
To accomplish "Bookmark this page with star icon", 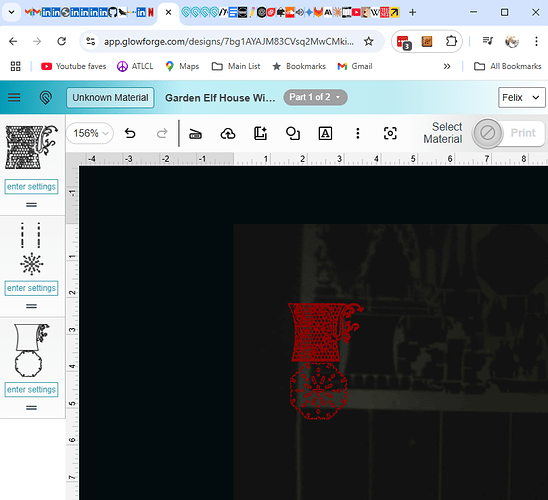I will pyautogui.click(x=368, y=42).
